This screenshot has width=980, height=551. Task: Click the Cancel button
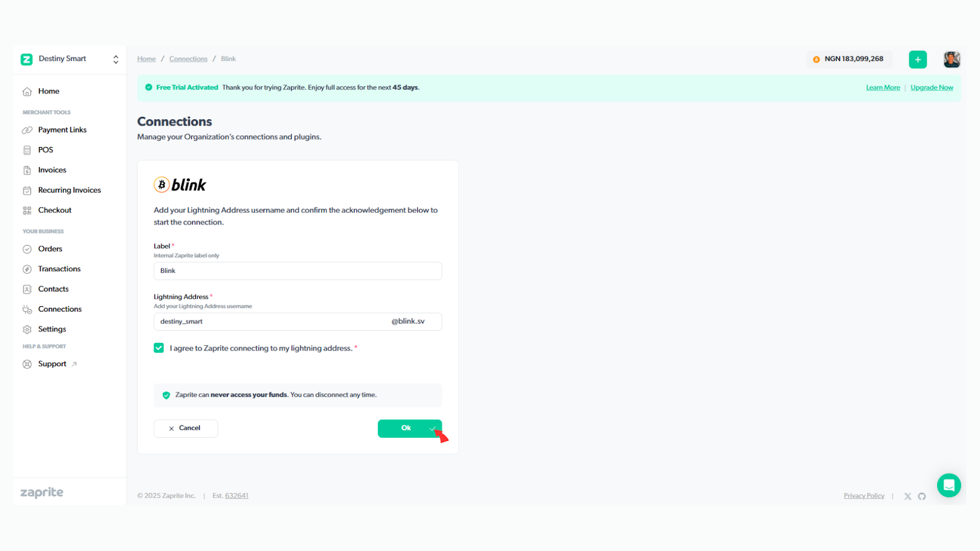pyautogui.click(x=186, y=429)
